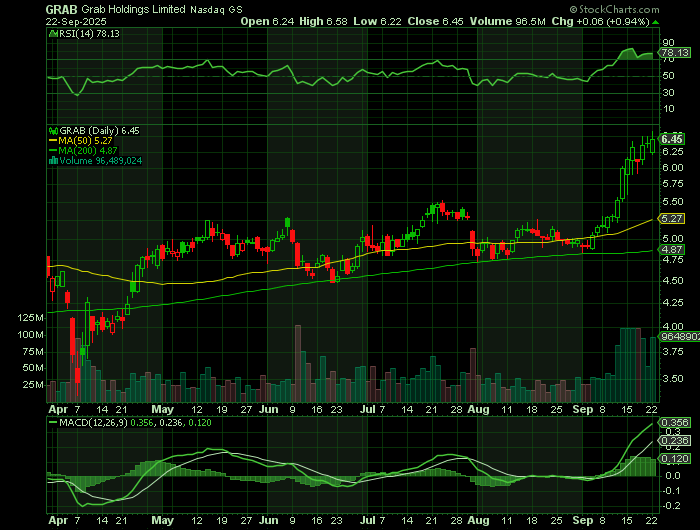
Task: Click the 0.356 MACD axis value tag
Action: click(675, 422)
